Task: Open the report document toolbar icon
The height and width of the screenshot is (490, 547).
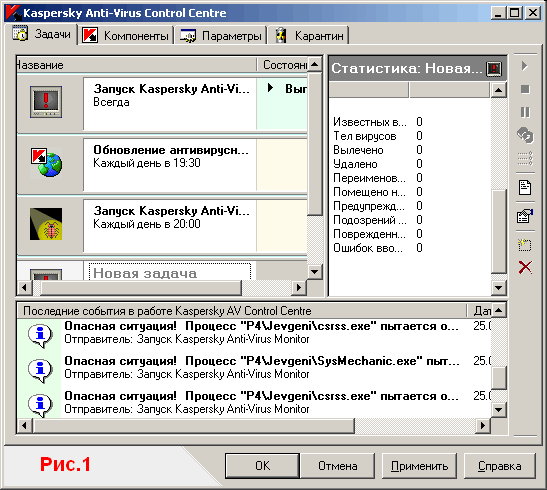Action: coord(525,188)
